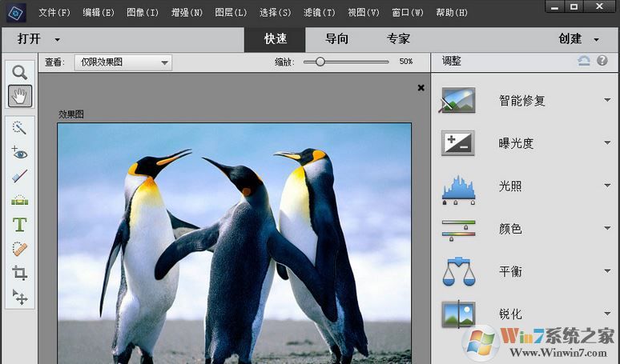Click the 曝光度 label
620x364 pixels.
click(516, 143)
